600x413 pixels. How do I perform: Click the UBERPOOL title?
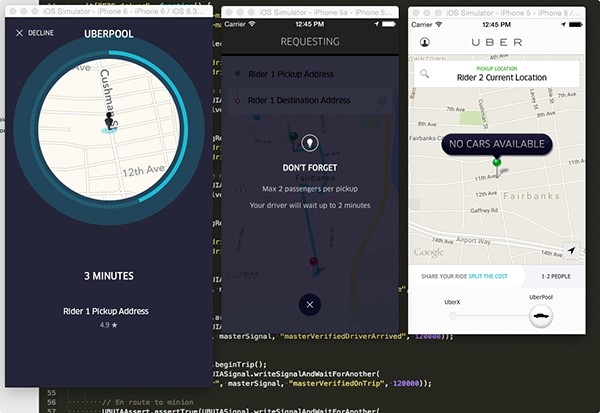pyautogui.click(x=109, y=34)
